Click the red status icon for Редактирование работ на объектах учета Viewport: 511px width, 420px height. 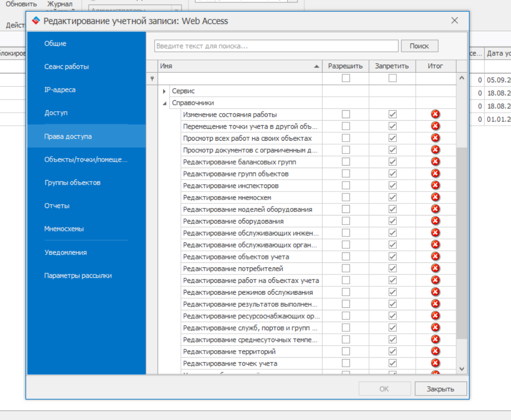pyautogui.click(x=435, y=280)
